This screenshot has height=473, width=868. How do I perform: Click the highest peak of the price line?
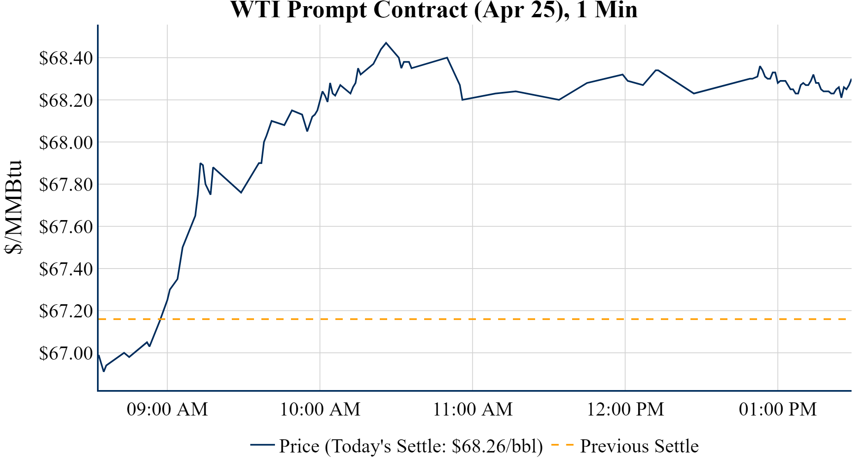386,43
